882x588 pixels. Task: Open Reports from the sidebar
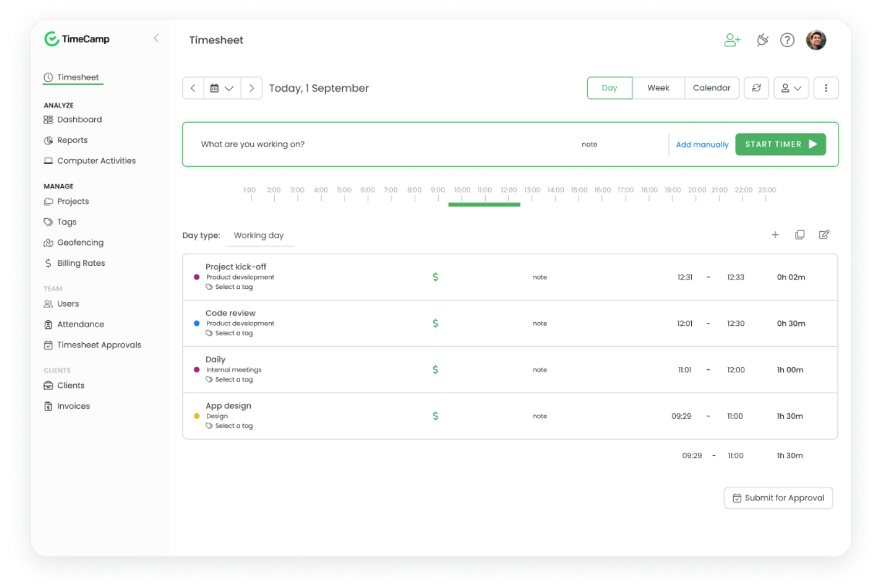(x=72, y=140)
